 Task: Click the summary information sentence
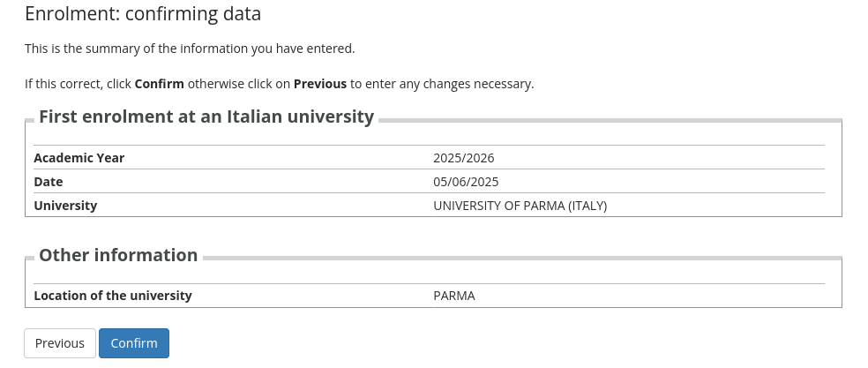click(x=190, y=49)
